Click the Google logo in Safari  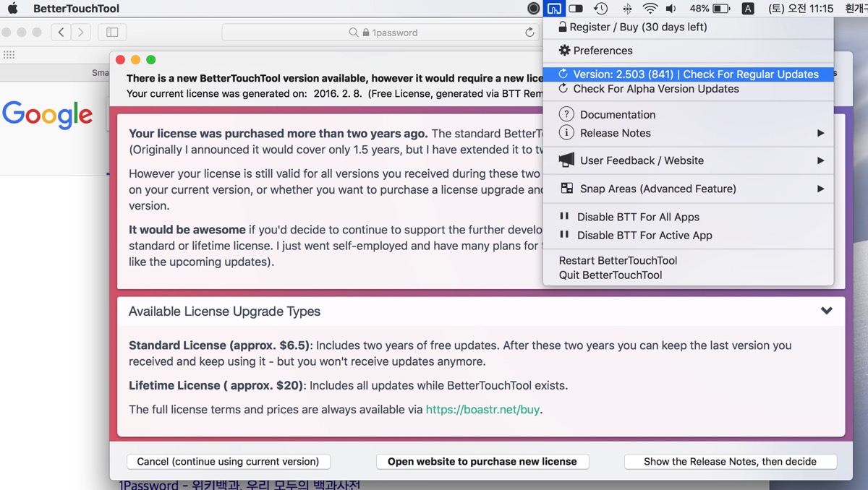[x=48, y=115]
